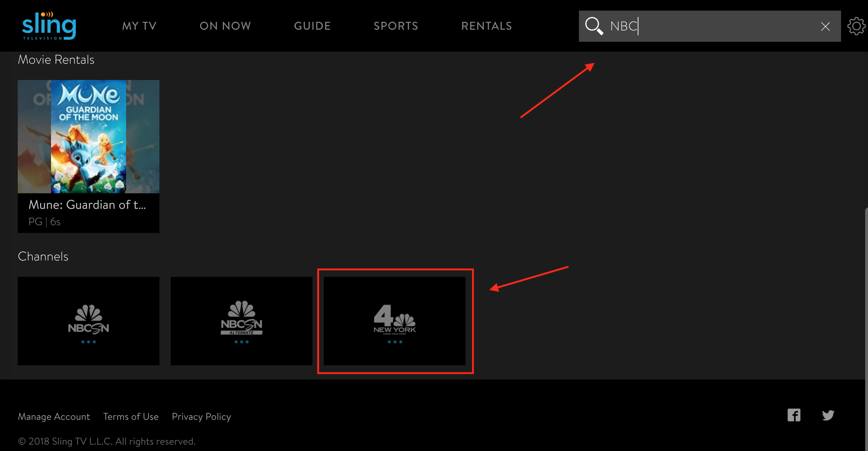
Task: Visit the Sling Twitter page icon
Action: tap(828, 415)
